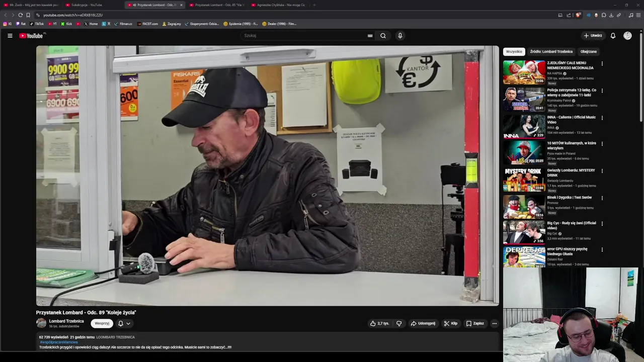The height and width of the screenshot is (362, 644).
Task: Open options for the INNA - Caliente video
Action: click(x=602, y=118)
